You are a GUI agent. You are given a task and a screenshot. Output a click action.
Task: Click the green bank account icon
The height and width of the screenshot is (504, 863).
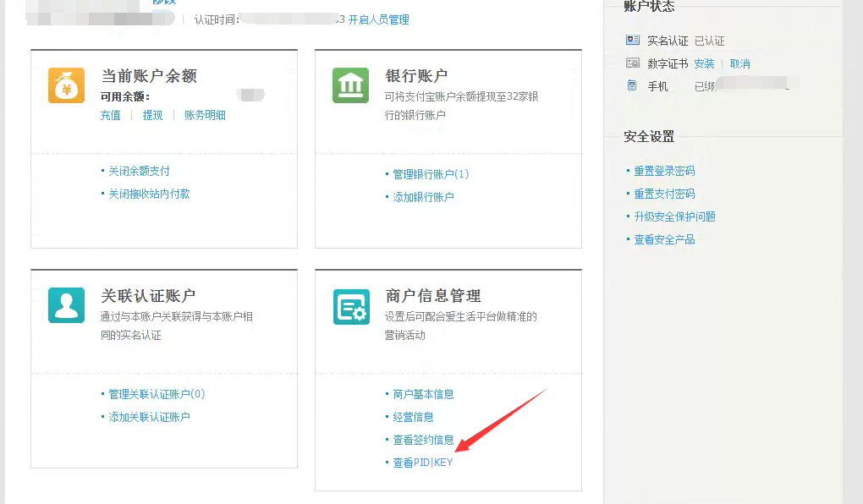(x=350, y=85)
